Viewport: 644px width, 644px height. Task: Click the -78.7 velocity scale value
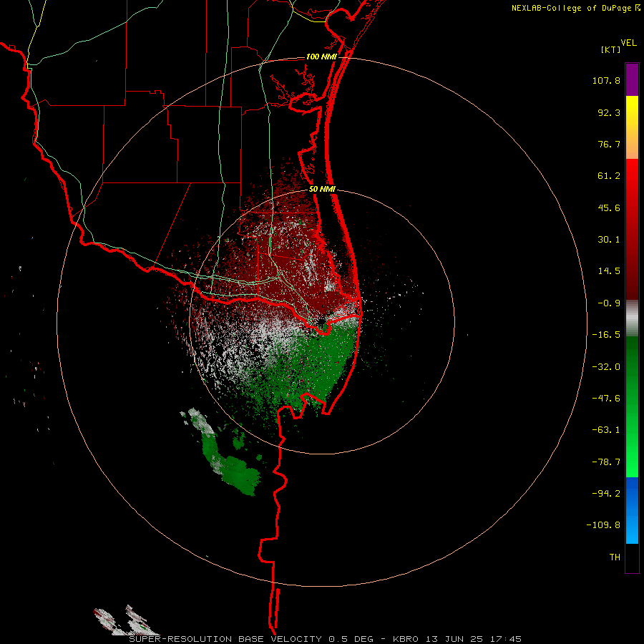606,462
